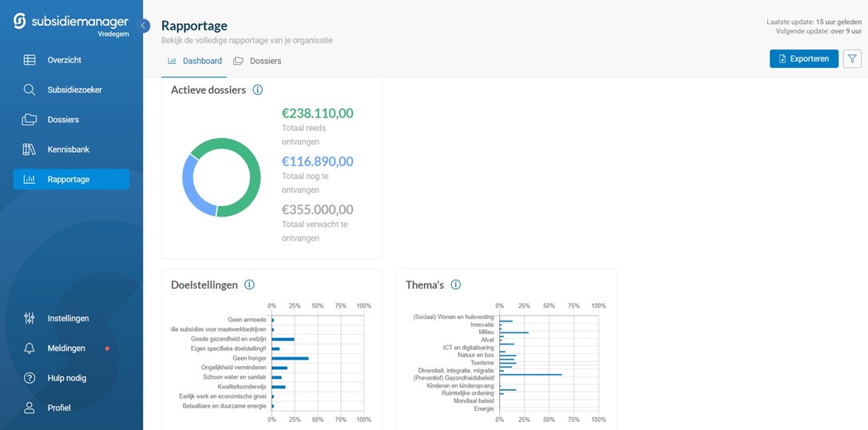The height and width of the screenshot is (430, 868).
Task: Click info icon next to Actieve dossiers
Action: pyautogui.click(x=257, y=90)
